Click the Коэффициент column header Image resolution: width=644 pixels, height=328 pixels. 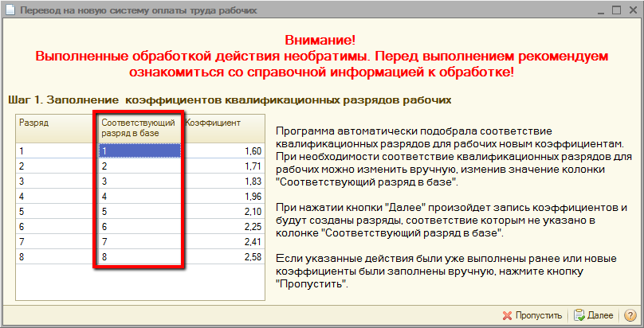223,123
